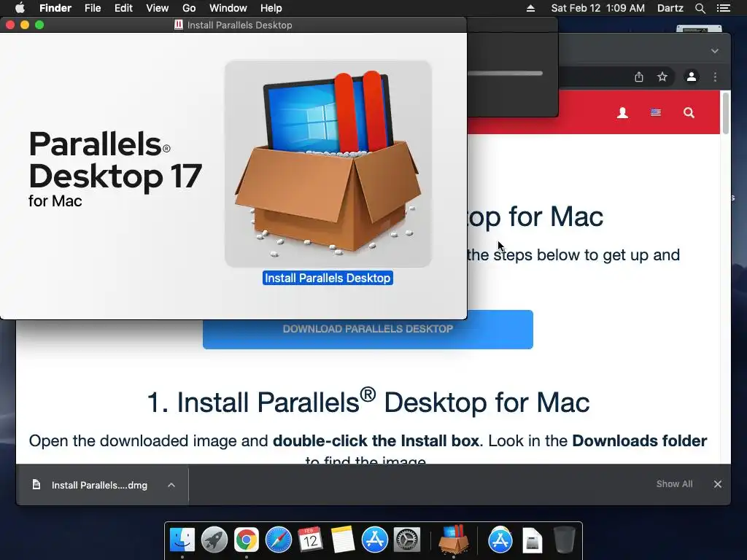The width and height of the screenshot is (747, 560).
Task: Click the Parallels installer box in the Dock
Action: coord(454,540)
